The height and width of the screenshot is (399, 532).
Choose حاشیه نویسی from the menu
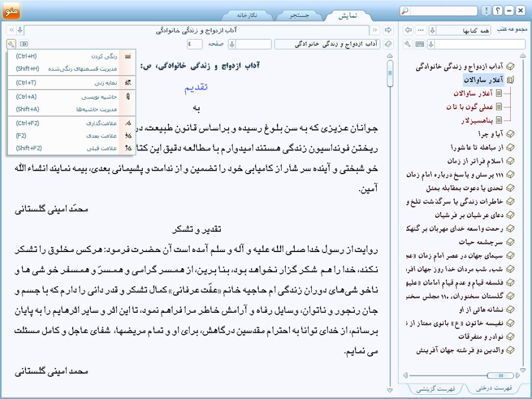[x=71, y=97]
